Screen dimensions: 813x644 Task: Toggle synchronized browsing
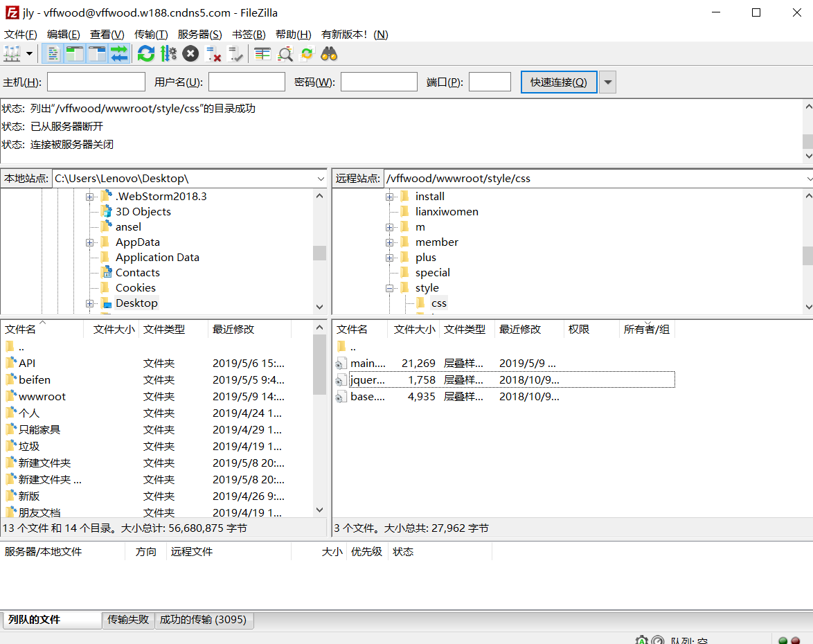click(307, 54)
